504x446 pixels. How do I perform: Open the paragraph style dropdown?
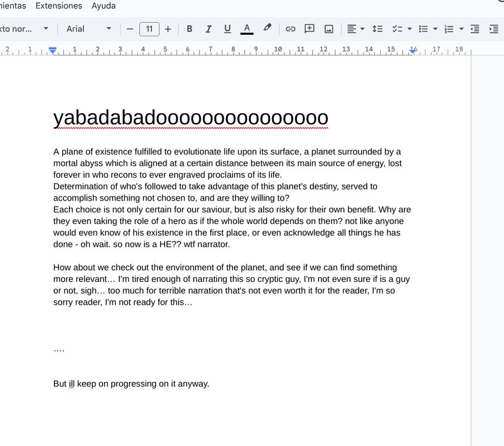tap(25, 29)
